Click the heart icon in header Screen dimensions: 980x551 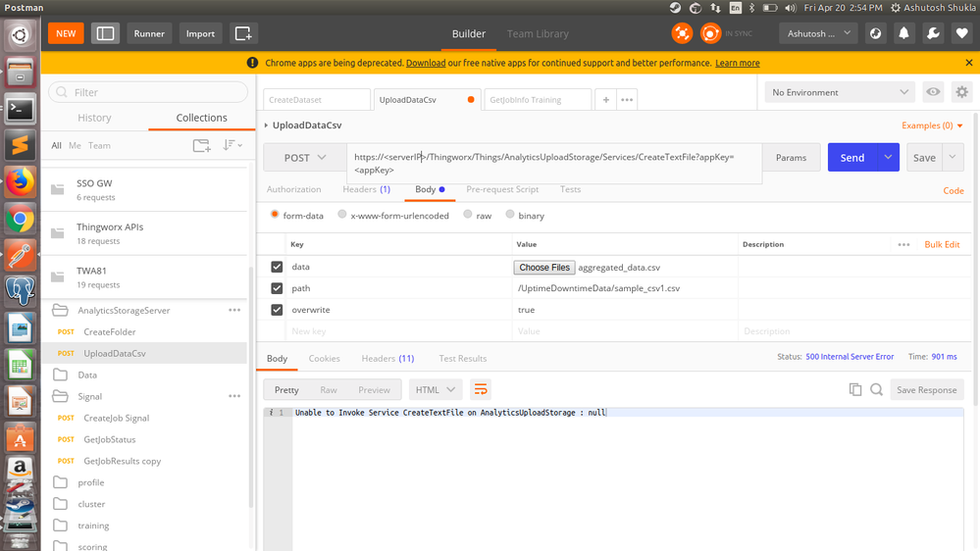pos(962,33)
